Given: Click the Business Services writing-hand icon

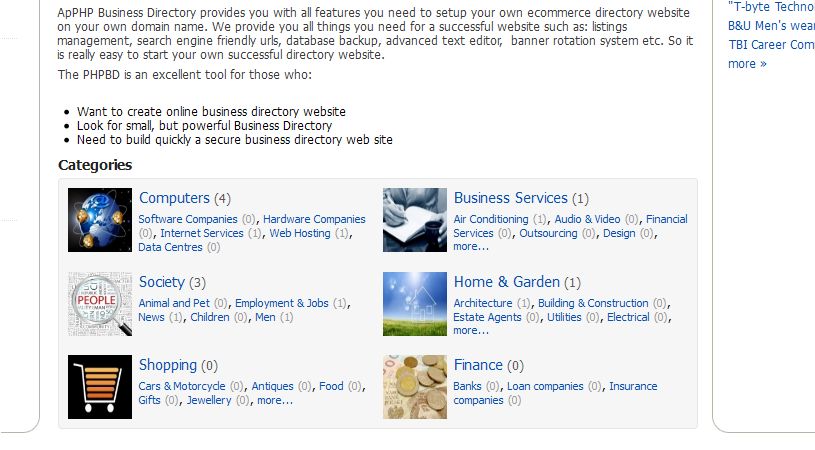Looking at the screenshot, I should click(415, 220).
